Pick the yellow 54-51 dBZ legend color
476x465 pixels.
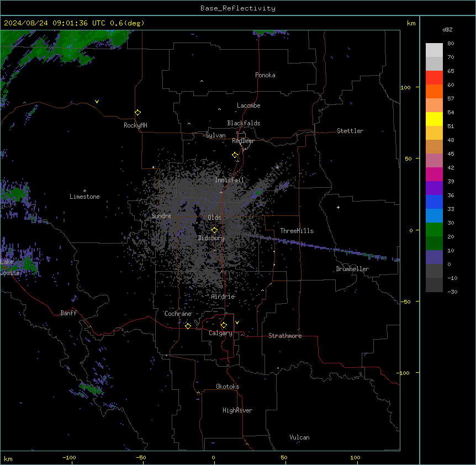[434, 119]
